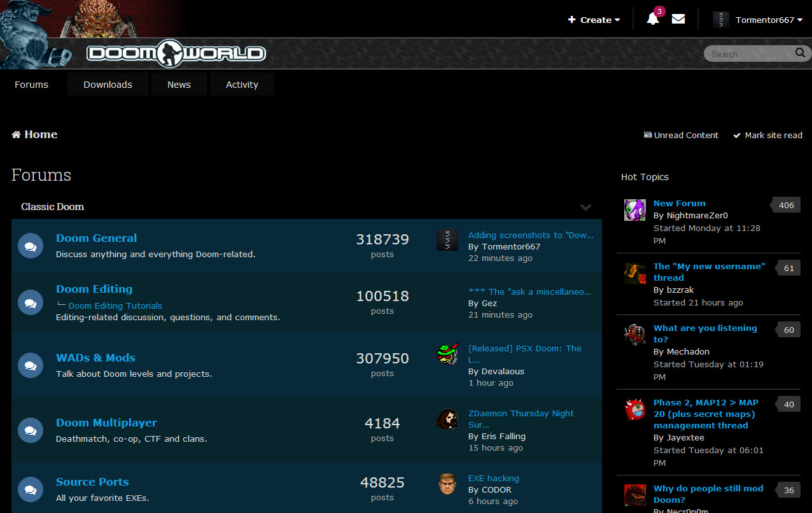
Task: Open the Doom Editing forum
Action: point(94,289)
